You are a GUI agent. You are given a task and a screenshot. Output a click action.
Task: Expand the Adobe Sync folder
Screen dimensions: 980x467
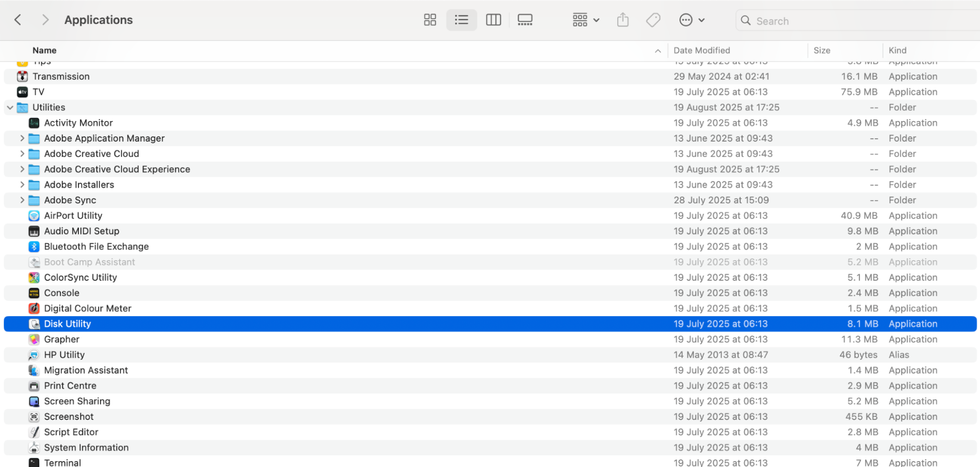coord(22,200)
